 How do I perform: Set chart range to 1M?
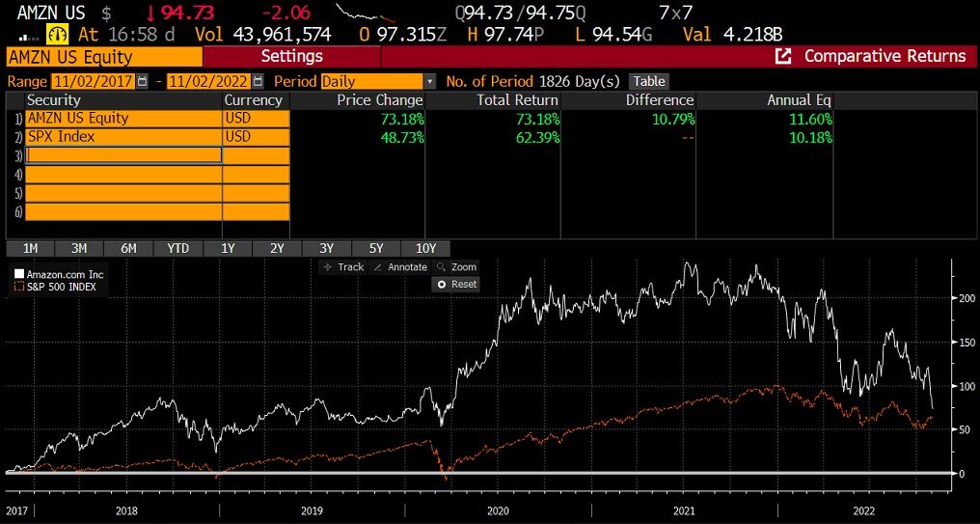point(30,248)
